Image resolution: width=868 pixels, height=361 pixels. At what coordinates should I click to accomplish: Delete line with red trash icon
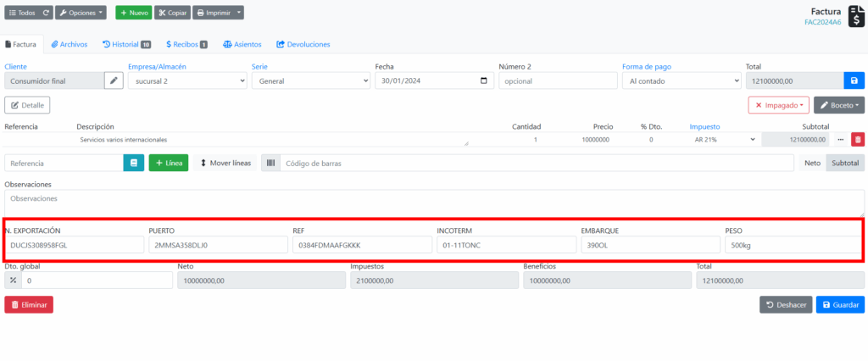tap(857, 139)
